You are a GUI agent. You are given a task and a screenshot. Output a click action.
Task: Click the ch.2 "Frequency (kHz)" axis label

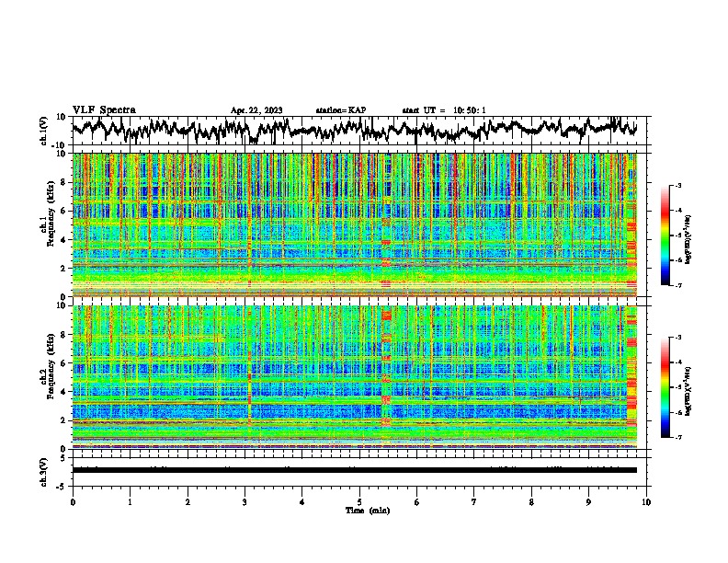[51, 366]
